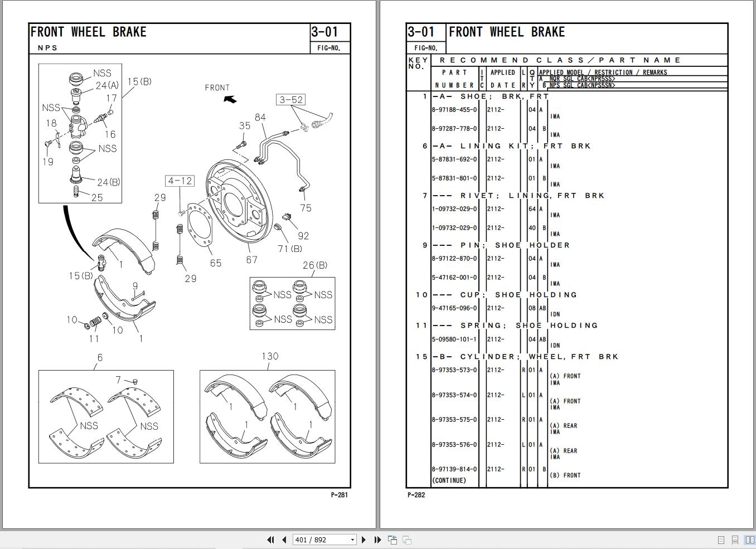Go back one page with previous-page arrow
This screenshot has height=549, width=756.
coord(283,540)
